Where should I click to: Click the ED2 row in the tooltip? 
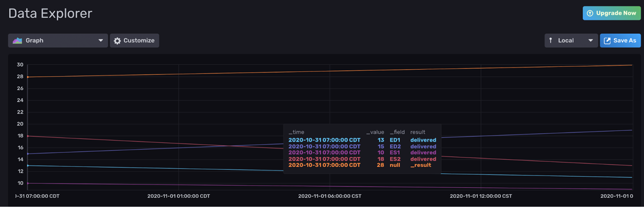tap(362, 146)
